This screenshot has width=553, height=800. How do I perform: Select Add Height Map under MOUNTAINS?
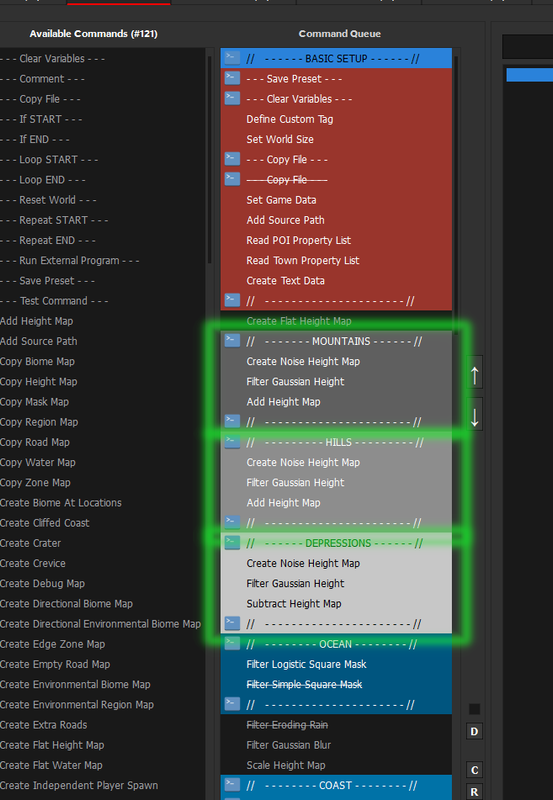[336, 402]
